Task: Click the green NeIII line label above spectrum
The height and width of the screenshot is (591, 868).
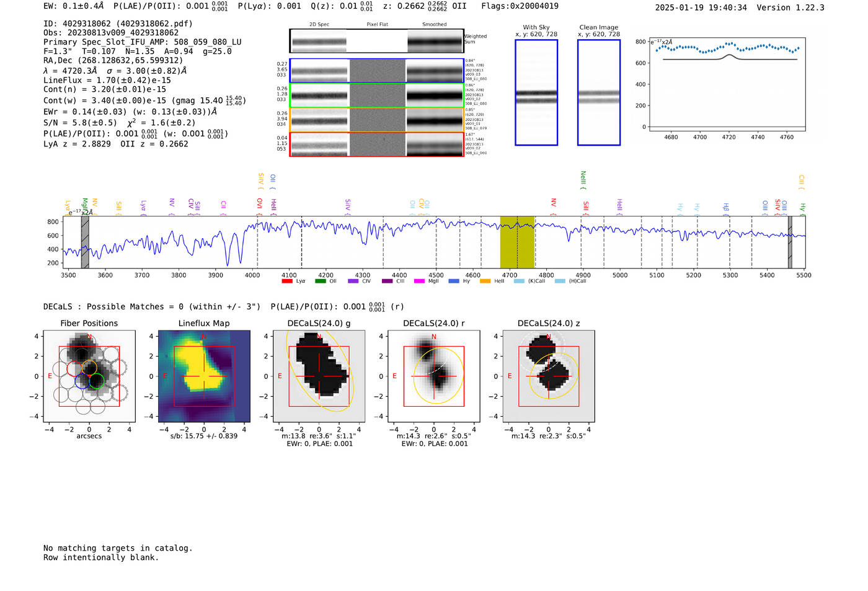Action: click(583, 179)
